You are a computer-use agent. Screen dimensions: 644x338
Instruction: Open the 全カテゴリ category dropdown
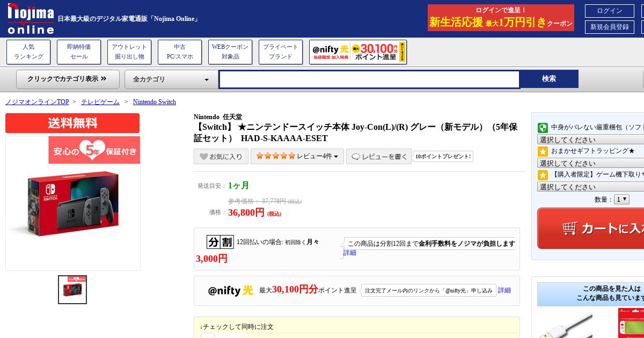click(x=171, y=79)
